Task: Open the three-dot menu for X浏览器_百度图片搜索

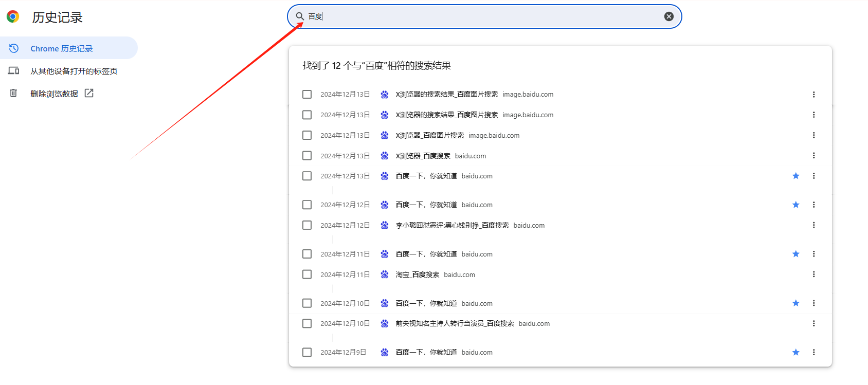Action: [813, 135]
